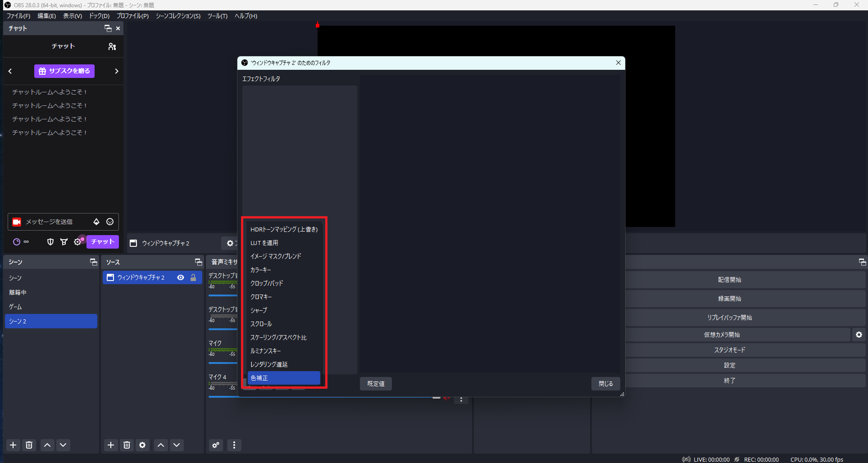Float the ソース dock panel

click(x=198, y=262)
